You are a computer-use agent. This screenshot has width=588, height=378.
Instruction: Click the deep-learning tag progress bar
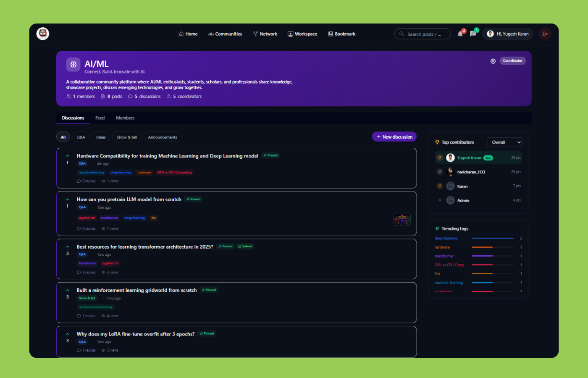tap(493, 238)
